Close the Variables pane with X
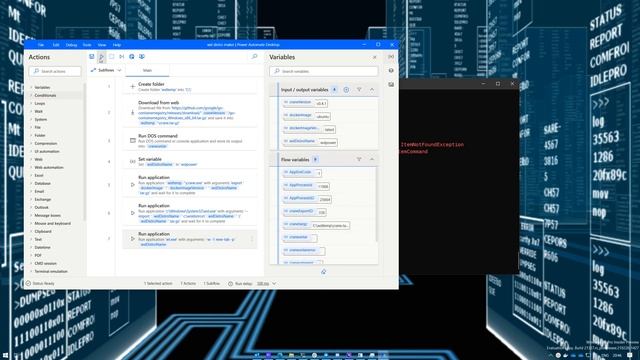The width and height of the screenshot is (640, 360). tap(375, 57)
